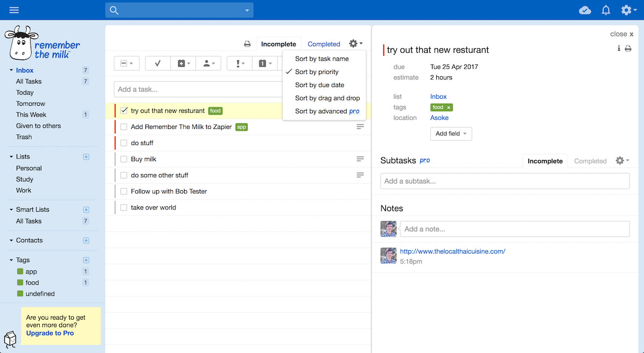The width and height of the screenshot is (644, 353).
Task: Open the Today view in sidebar
Action: pos(25,92)
